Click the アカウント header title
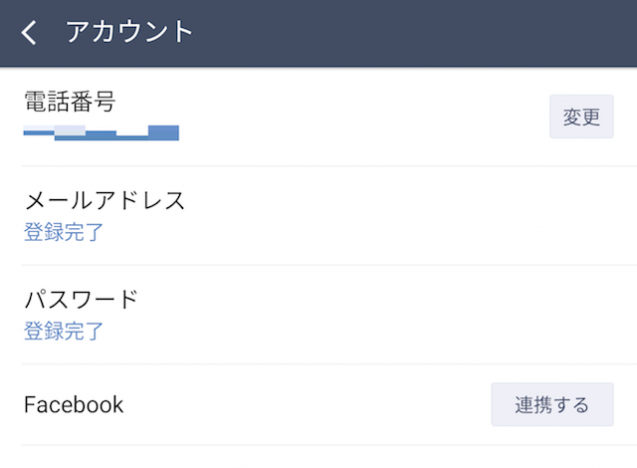637x468 pixels. click(x=129, y=32)
